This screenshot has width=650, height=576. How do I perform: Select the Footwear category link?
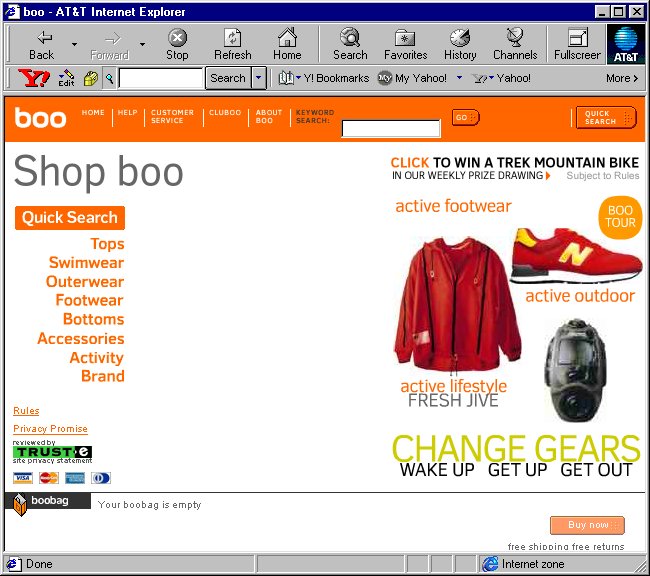(x=90, y=300)
